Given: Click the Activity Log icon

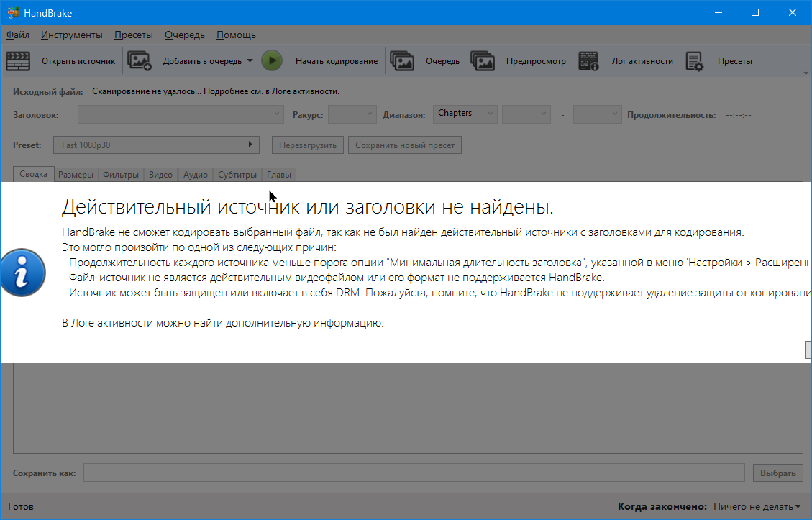Looking at the screenshot, I should coord(588,61).
